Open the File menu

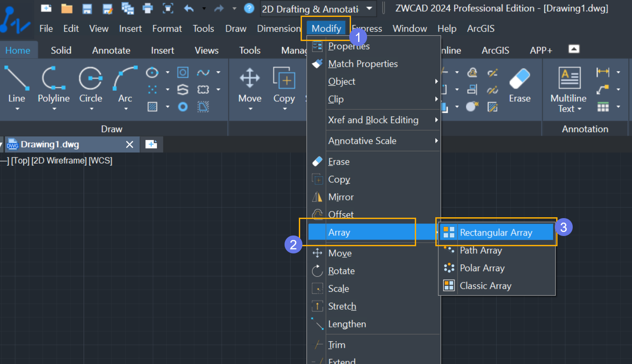46,29
